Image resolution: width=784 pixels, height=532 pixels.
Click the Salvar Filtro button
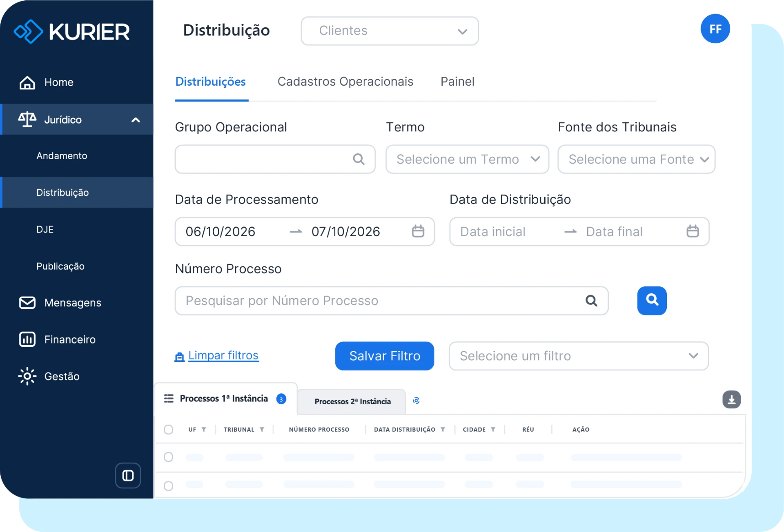pyautogui.click(x=385, y=356)
